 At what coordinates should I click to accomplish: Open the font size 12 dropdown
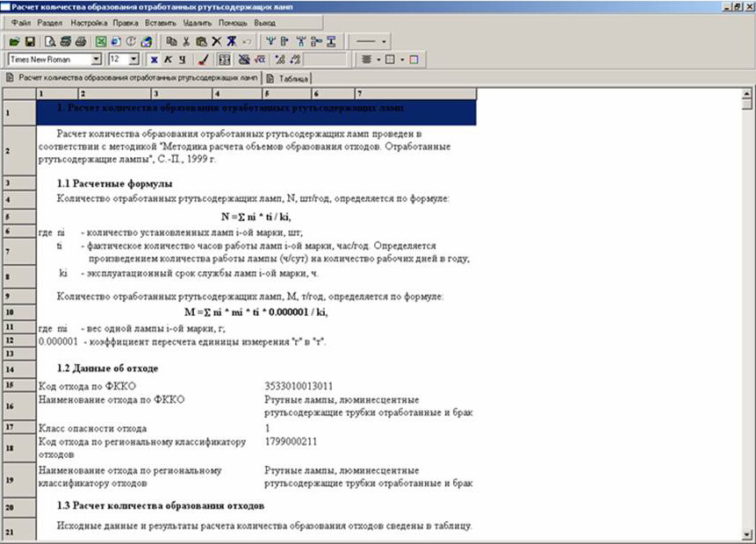coord(133,60)
